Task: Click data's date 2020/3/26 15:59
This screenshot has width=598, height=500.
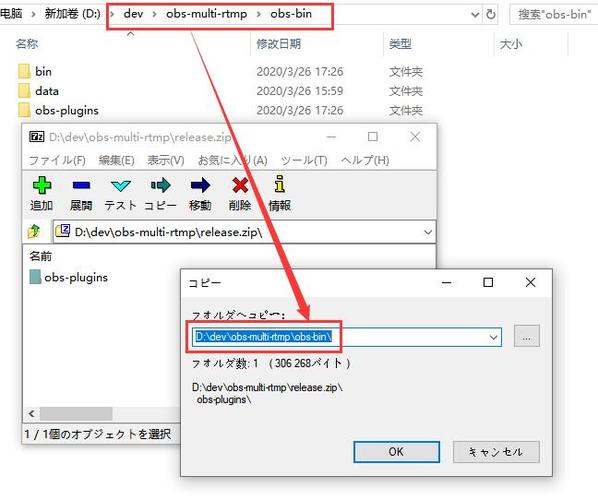Action: click(x=300, y=91)
